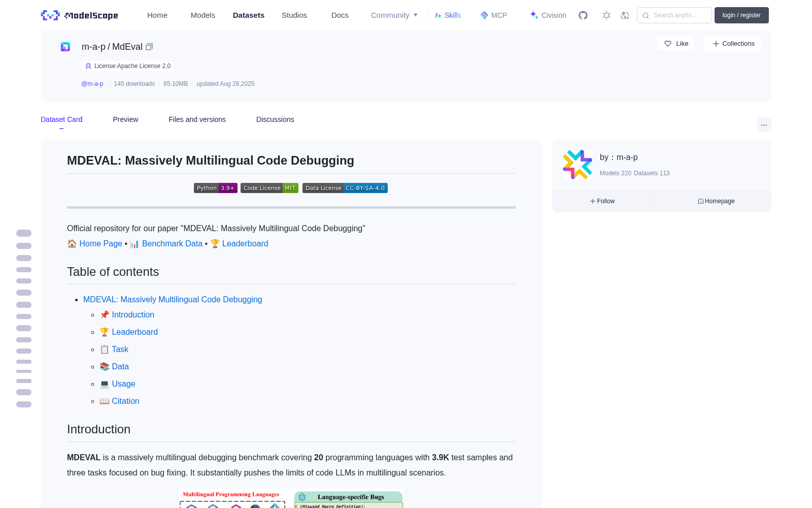The image size is (812, 508).
Task: Click the MCP nav link text
Action: 499,15
